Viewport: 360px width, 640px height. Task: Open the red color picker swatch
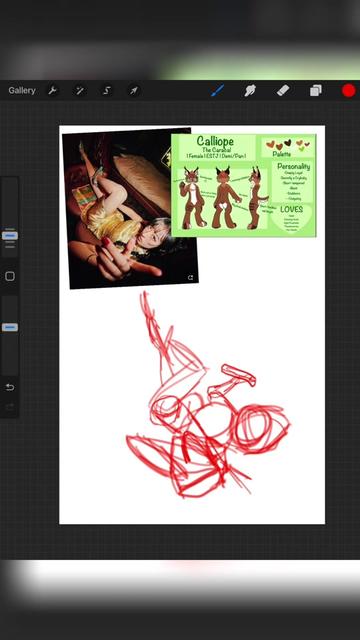click(x=348, y=91)
